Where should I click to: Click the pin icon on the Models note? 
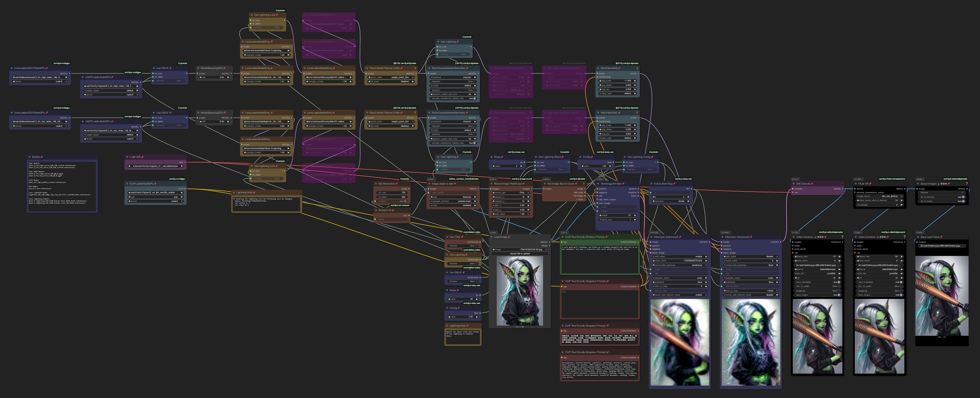[x=42, y=157]
